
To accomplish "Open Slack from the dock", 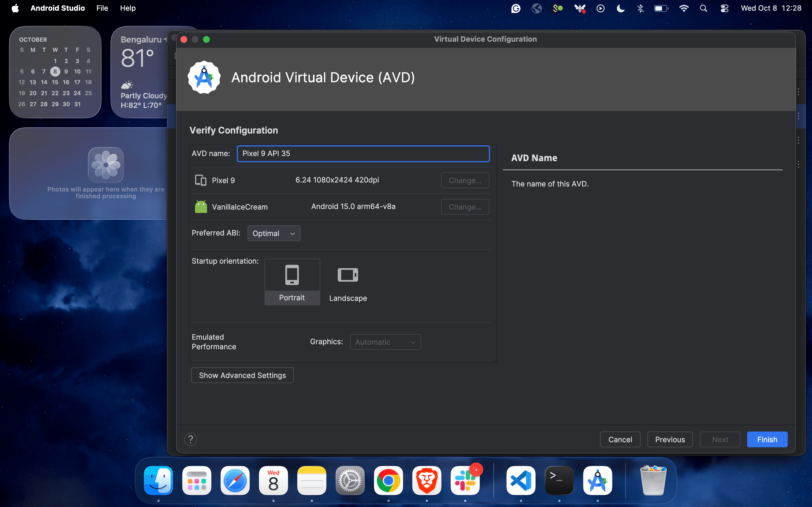I will (x=465, y=481).
